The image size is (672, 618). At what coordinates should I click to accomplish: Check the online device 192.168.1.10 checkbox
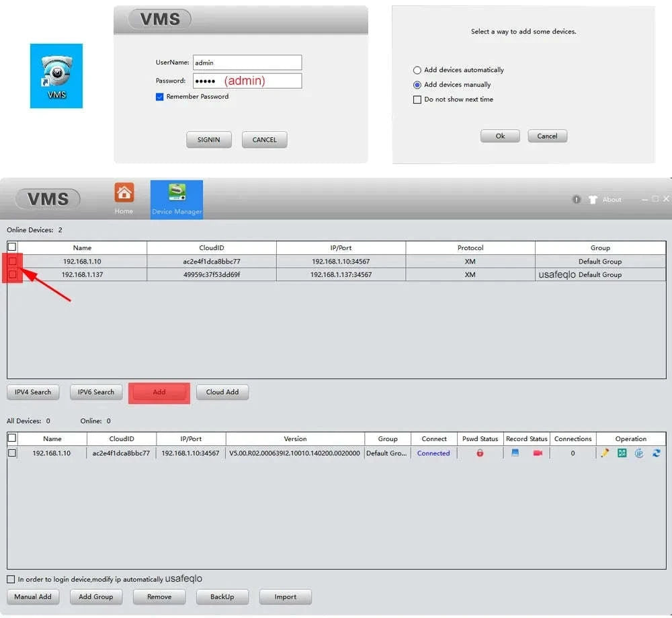pos(12,261)
